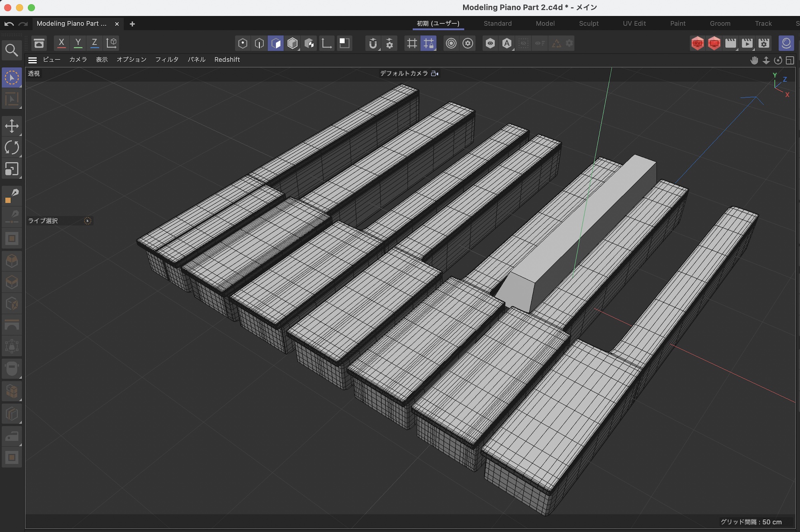Select the Scale tool
This screenshot has height=532, width=800.
point(12,169)
